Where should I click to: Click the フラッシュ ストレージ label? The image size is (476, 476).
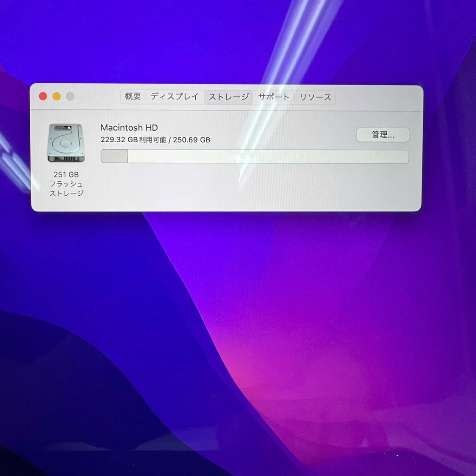pyautogui.click(x=66, y=189)
